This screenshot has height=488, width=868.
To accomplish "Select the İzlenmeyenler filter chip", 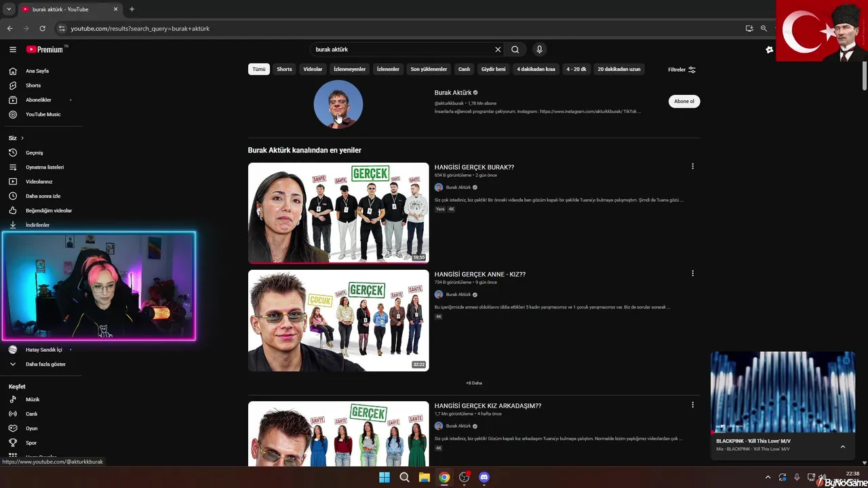I will point(349,69).
